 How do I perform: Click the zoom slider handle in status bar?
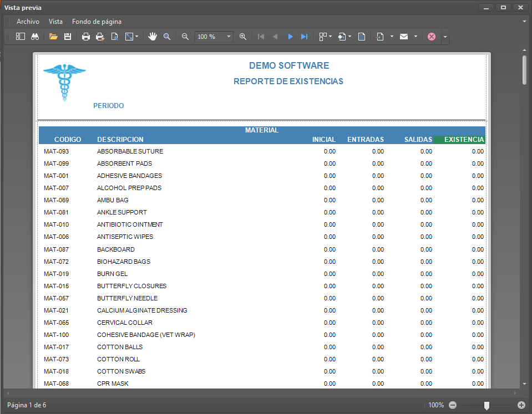coord(487,406)
